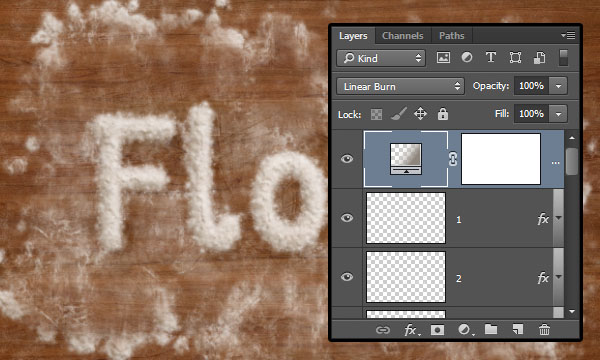Open the Linear Burn blend mode dropdown
This screenshot has height=360, width=600.
[400, 86]
